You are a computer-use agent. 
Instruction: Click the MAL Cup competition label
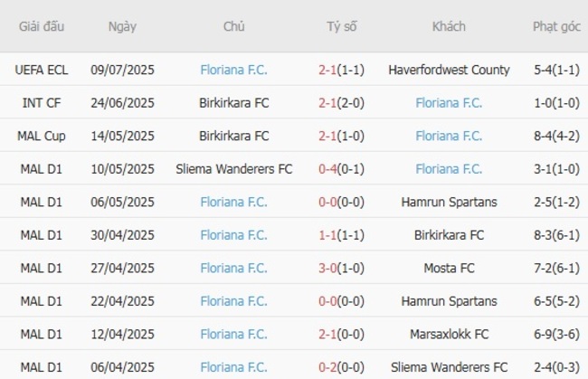(41, 136)
